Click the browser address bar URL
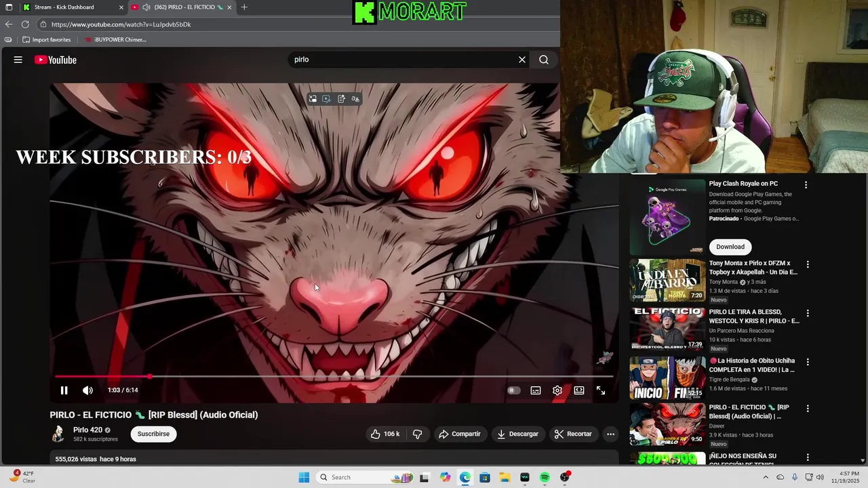The width and height of the screenshot is (868, 488). click(121, 24)
